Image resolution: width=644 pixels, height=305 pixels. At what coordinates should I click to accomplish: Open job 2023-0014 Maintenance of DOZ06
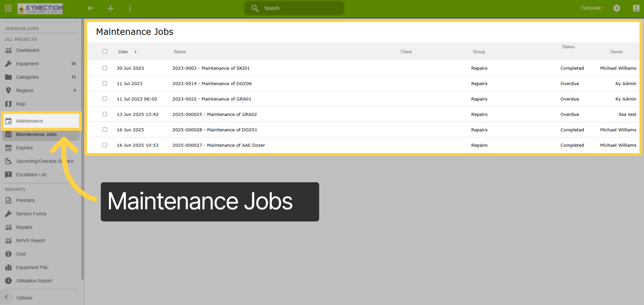[212, 84]
